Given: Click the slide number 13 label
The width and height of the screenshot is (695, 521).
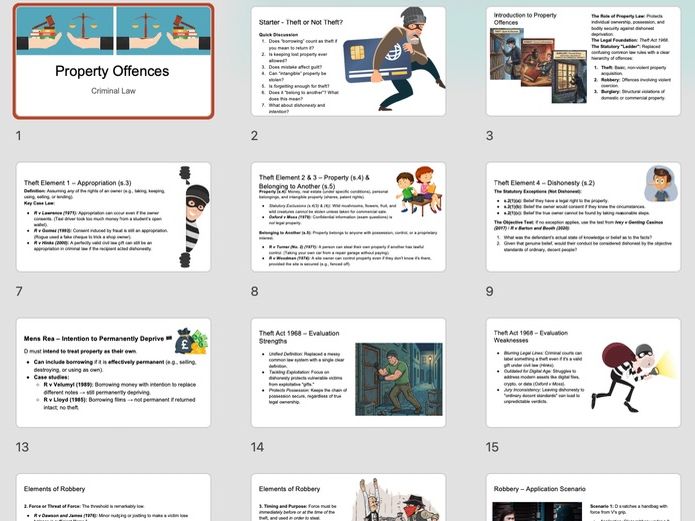Looking at the screenshot, I should coord(22,447).
